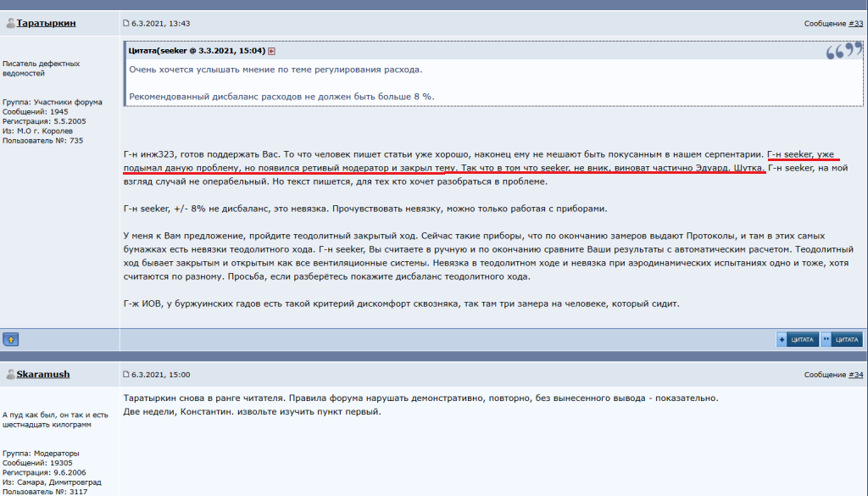
Task: Click the quoted line 'Рекомендованный дисбаланс расходов'
Action: pos(281,97)
